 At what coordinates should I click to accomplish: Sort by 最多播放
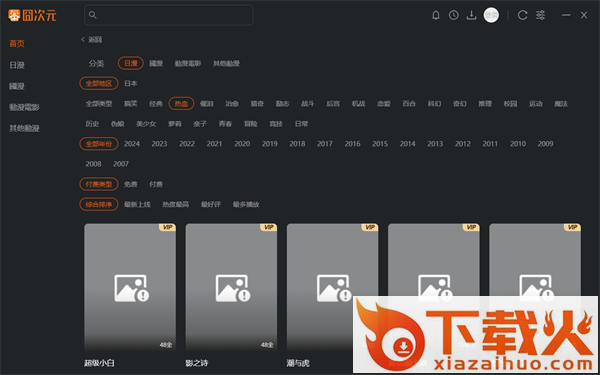246,205
